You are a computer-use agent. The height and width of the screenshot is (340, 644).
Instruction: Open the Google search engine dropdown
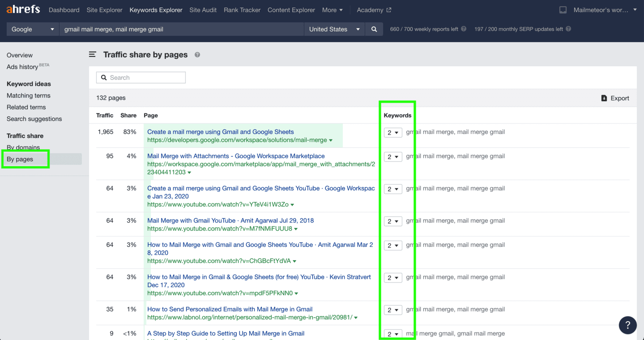33,29
